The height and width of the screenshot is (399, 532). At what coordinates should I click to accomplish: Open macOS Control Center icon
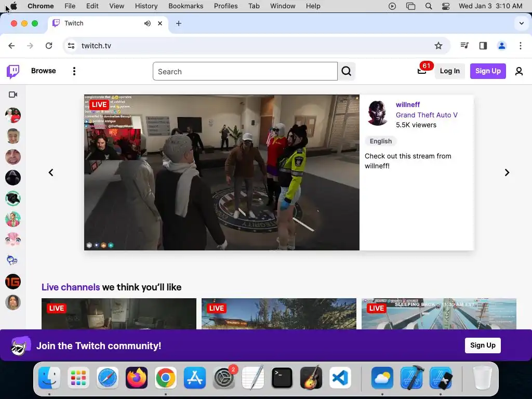pos(445,6)
